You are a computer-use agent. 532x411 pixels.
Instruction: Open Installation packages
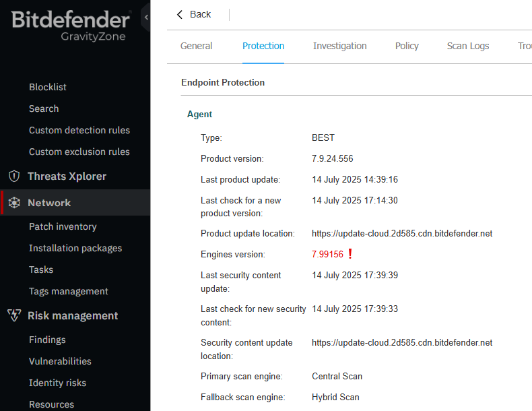(75, 248)
